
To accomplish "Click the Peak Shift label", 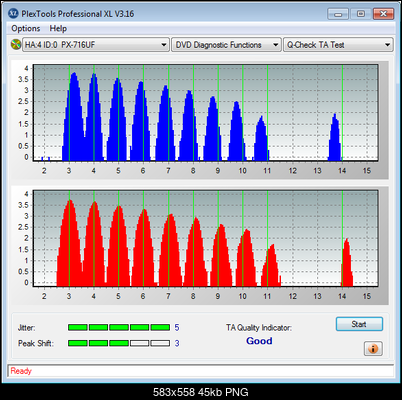I will [36, 343].
